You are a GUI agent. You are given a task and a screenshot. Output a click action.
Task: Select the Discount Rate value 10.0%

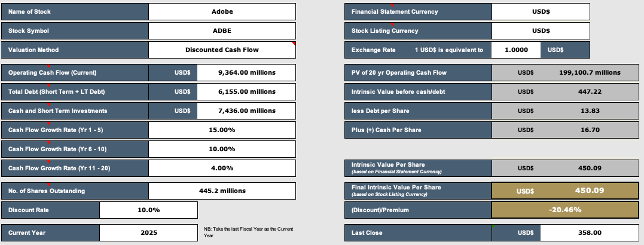tap(148, 210)
